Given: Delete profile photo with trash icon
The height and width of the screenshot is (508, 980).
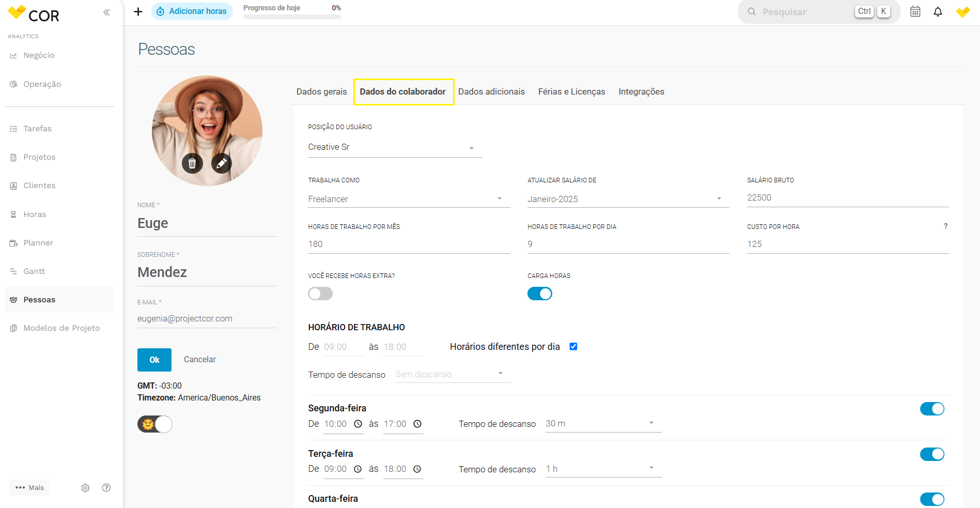Looking at the screenshot, I should 192,163.
